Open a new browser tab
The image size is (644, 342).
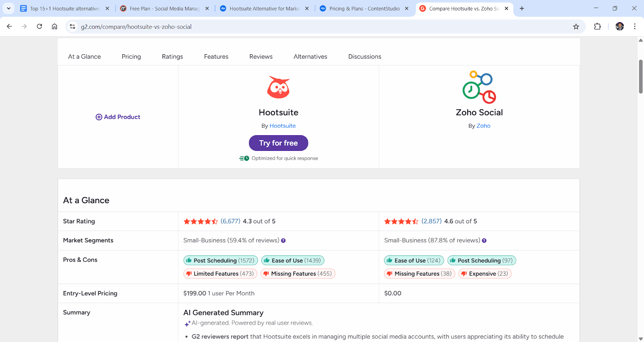[x=522, y=8]
